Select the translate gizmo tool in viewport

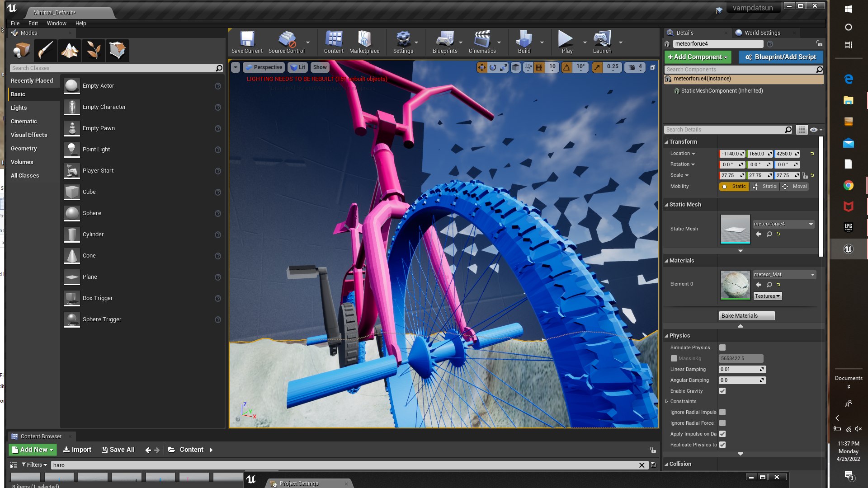pyautogui.click(x=482, y=67)
